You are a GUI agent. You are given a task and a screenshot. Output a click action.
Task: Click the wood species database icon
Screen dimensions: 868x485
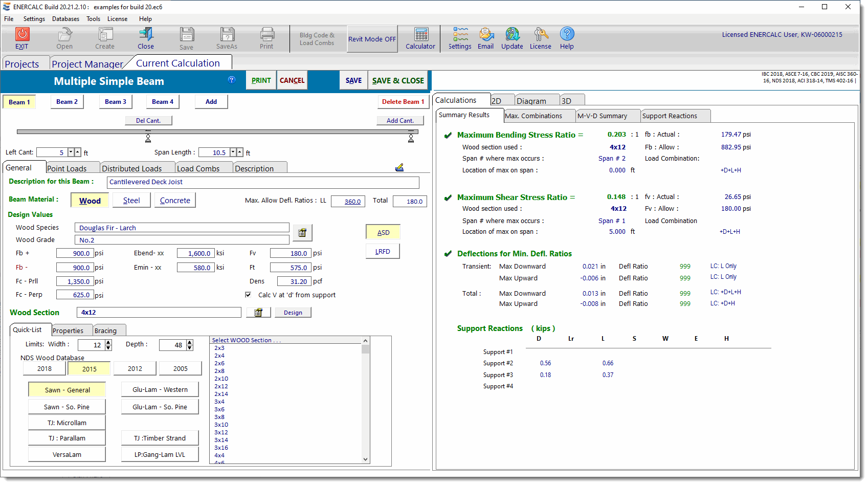302,233
